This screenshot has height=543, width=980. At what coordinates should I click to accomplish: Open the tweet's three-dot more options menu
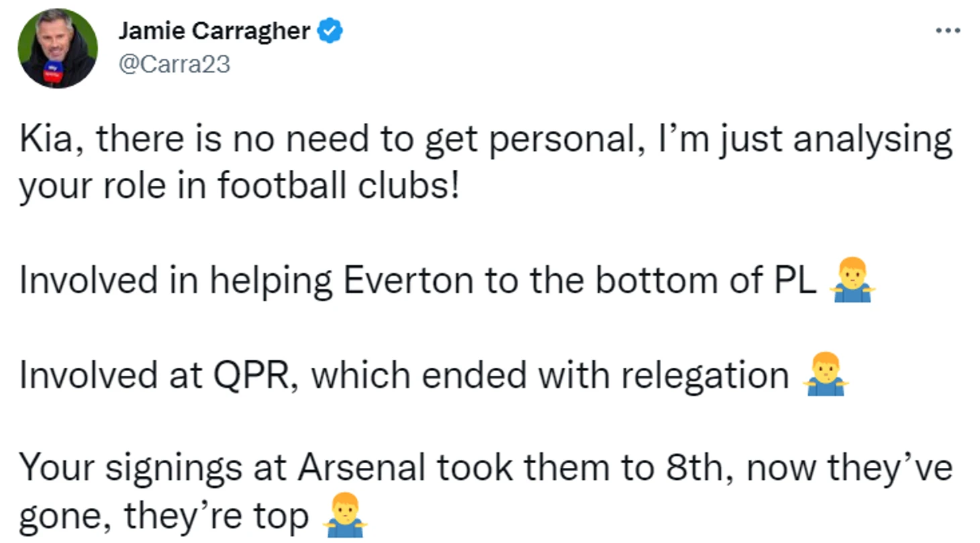click(x=948, y=31)
